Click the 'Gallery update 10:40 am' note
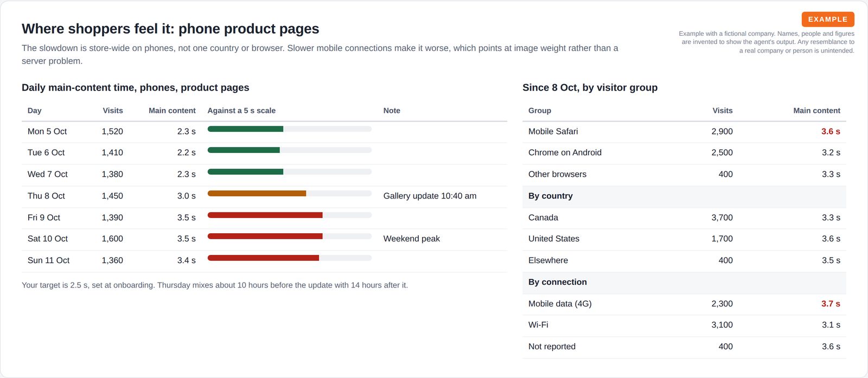868x378 pixels. 430,196
